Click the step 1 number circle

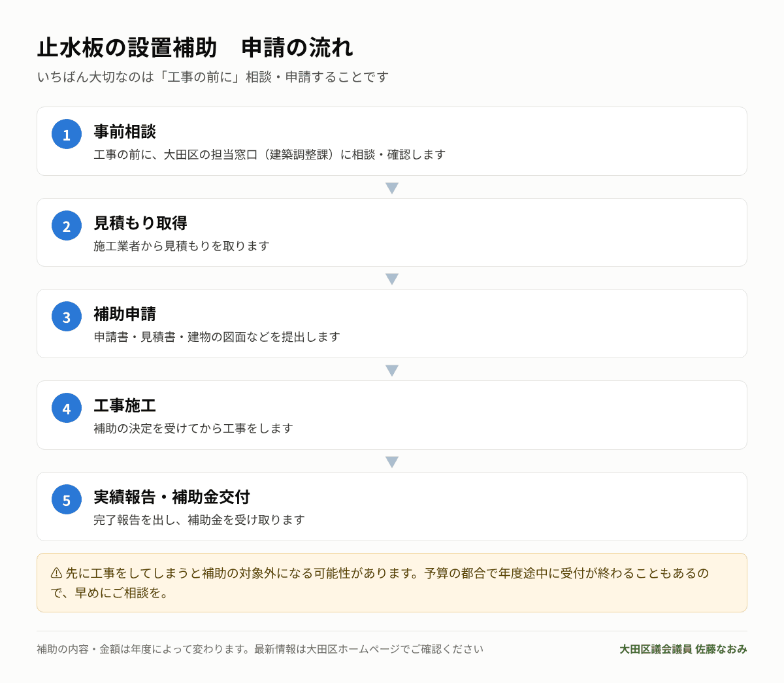tap(67, 134)
